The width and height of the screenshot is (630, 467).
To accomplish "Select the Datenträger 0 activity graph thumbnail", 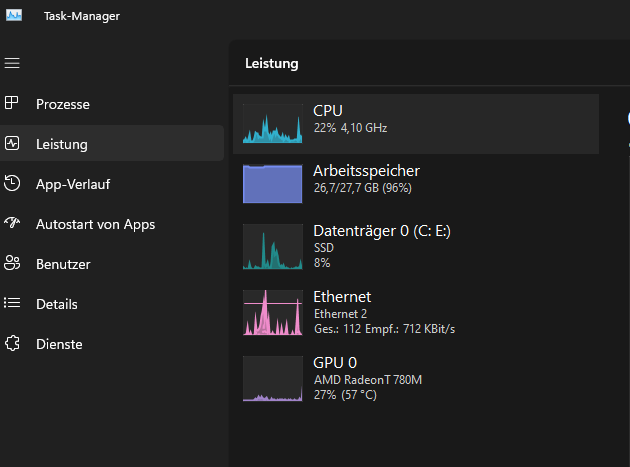I will click(x=272, y=246).
